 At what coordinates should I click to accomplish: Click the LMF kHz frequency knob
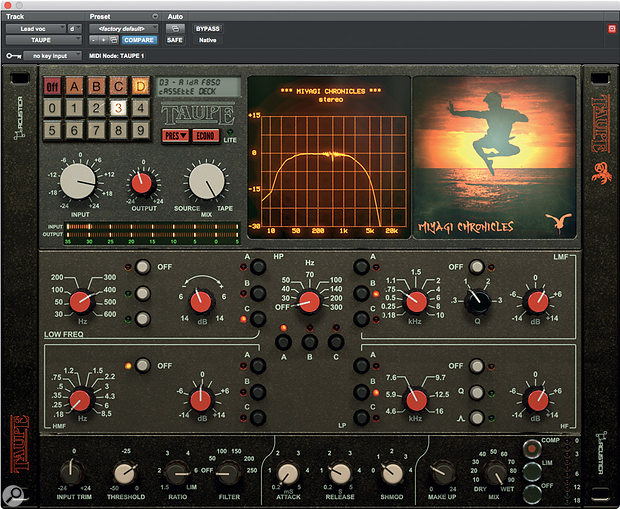[x=416, y=302]
